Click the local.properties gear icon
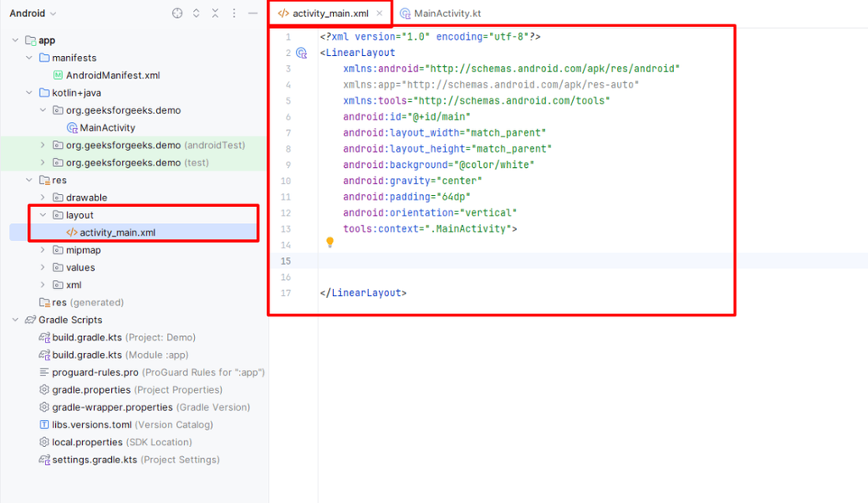Viewport: 868px width, 503px height. tap(44, 442)
